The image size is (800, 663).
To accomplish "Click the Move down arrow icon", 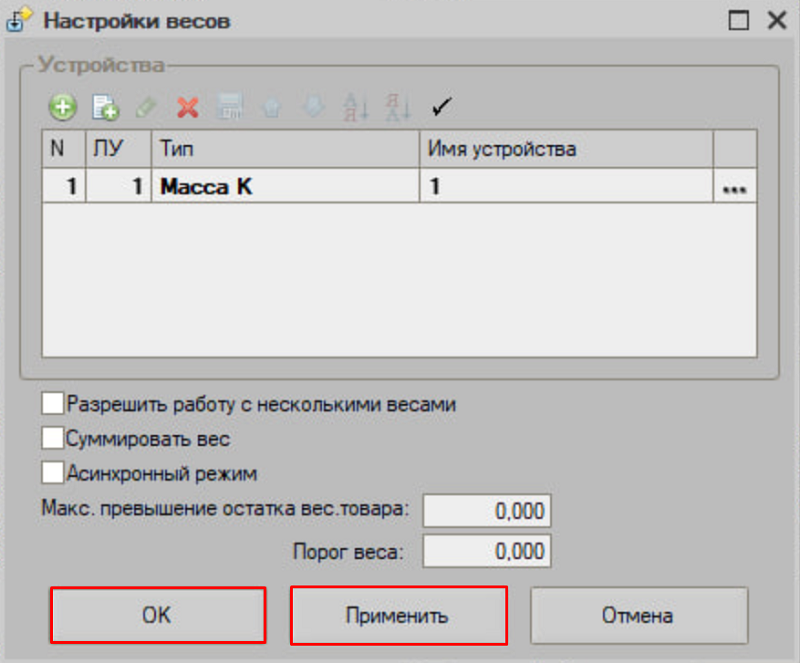I will coord(313,106).
